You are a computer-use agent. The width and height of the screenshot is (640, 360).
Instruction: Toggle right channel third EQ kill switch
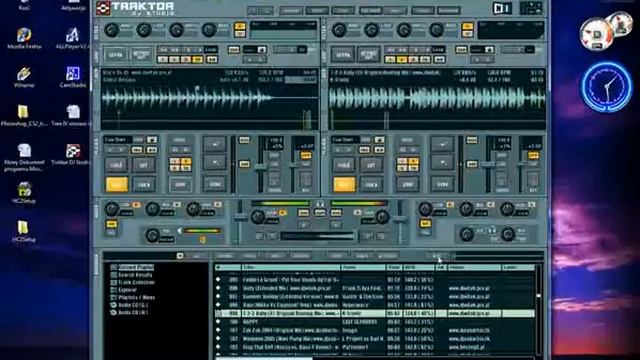tap(531, 204)
